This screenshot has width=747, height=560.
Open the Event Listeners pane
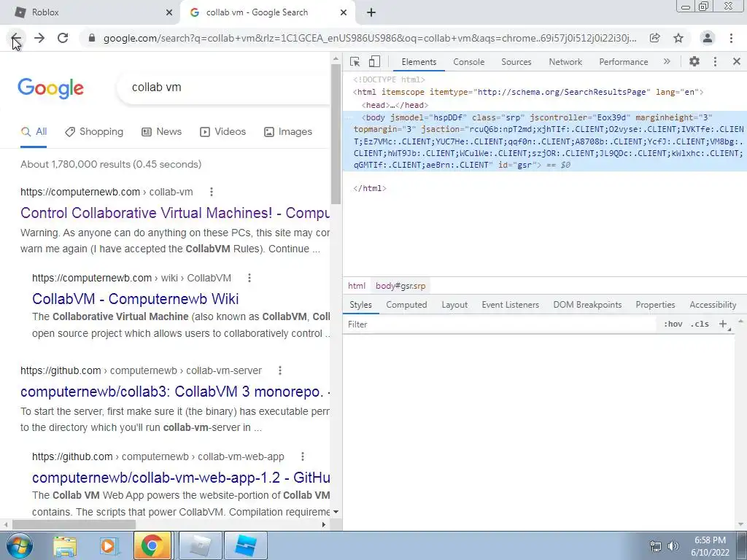(510, 305)
